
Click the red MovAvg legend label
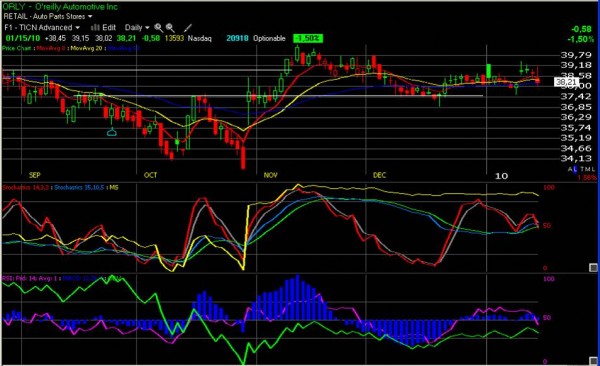tap(51, 48)
